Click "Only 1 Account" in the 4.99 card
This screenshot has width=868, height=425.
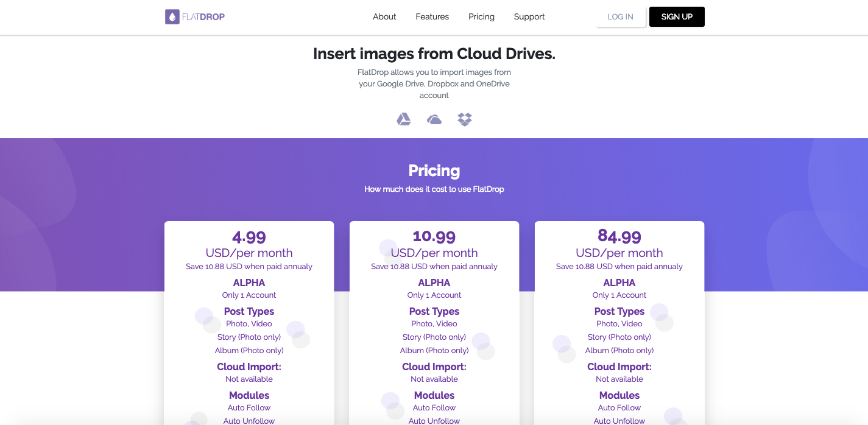(x=249, y=295)
